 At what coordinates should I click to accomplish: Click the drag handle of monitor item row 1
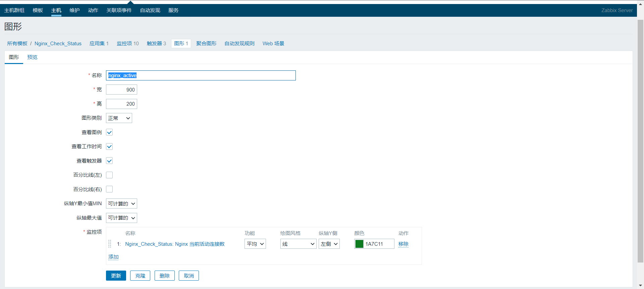(110, 244)
